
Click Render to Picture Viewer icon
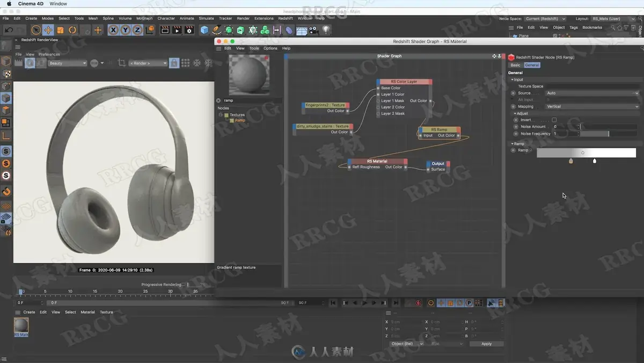tap(177, 30)
